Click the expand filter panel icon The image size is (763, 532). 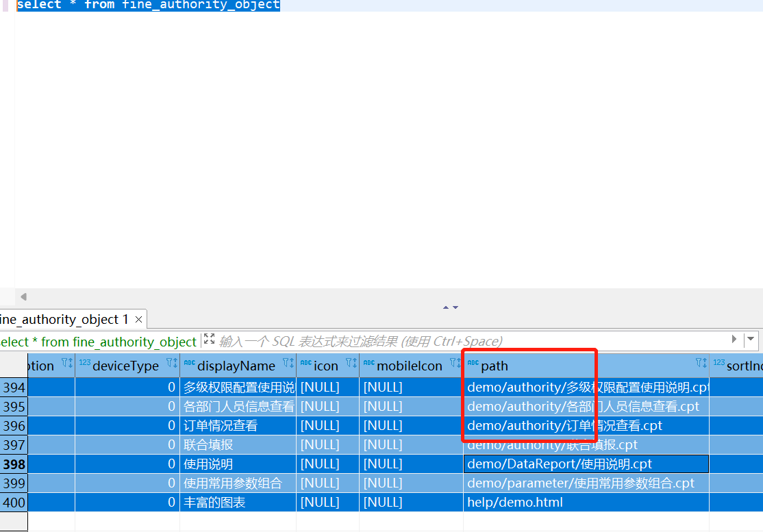[x=209, y=339]
